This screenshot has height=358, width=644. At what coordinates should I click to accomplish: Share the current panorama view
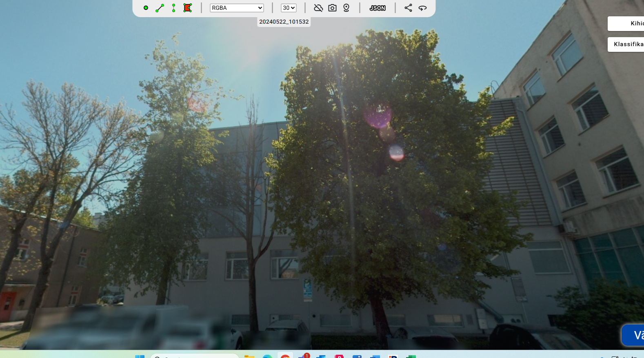click(x=408, y=8)
